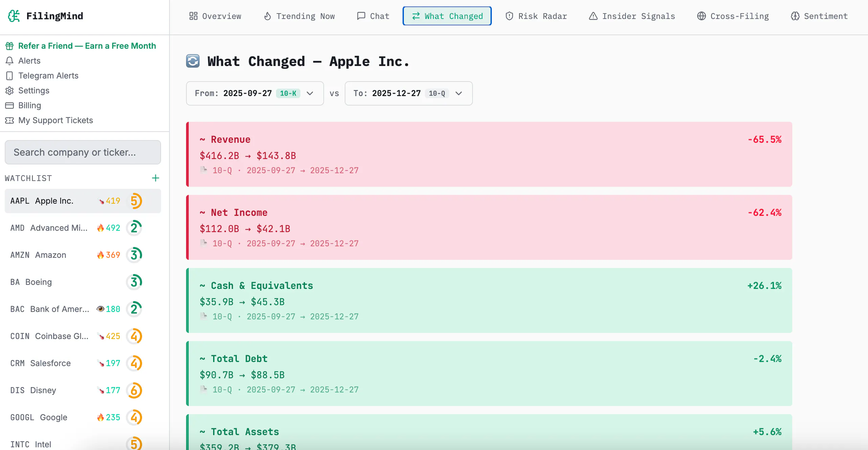The width and height of the screenshot is (868, 450).
Task: Click the FilingMind logo icon
Action: coord(14,16)
